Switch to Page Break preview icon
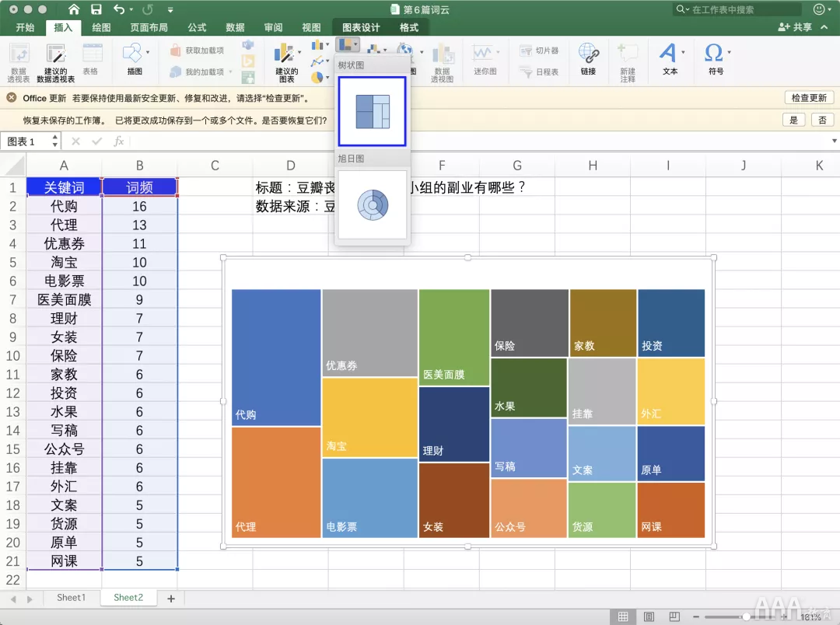840x625 pixels. (x=674, y=616)
